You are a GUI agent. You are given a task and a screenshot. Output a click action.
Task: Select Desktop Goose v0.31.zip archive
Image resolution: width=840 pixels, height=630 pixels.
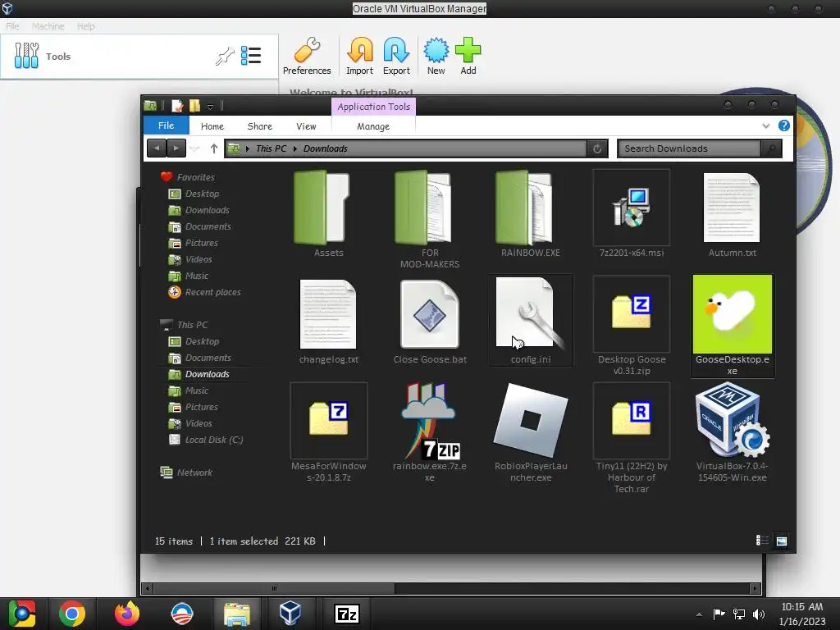point(631,326)
